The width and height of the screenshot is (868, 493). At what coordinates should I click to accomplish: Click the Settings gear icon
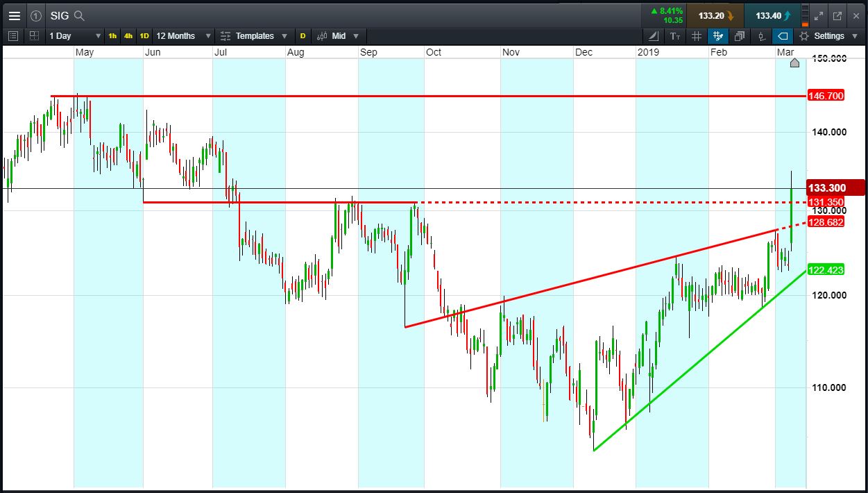tap(804, 36)
